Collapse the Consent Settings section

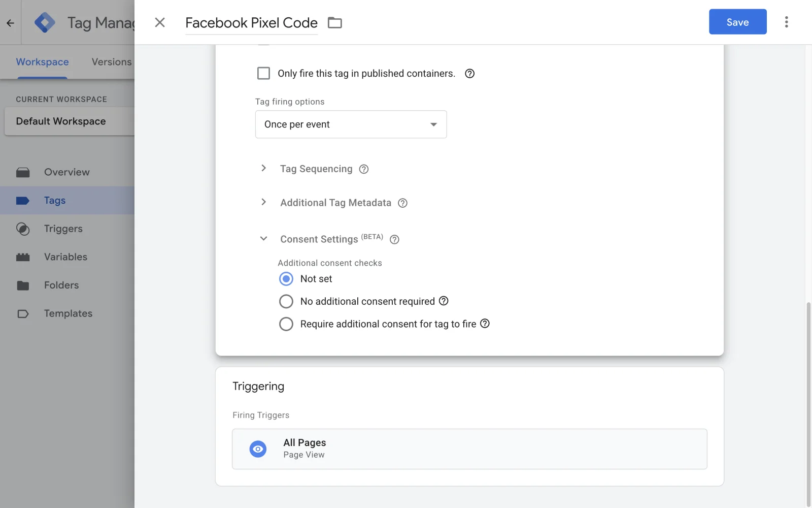pyautogui.click(x=263, y=239)
